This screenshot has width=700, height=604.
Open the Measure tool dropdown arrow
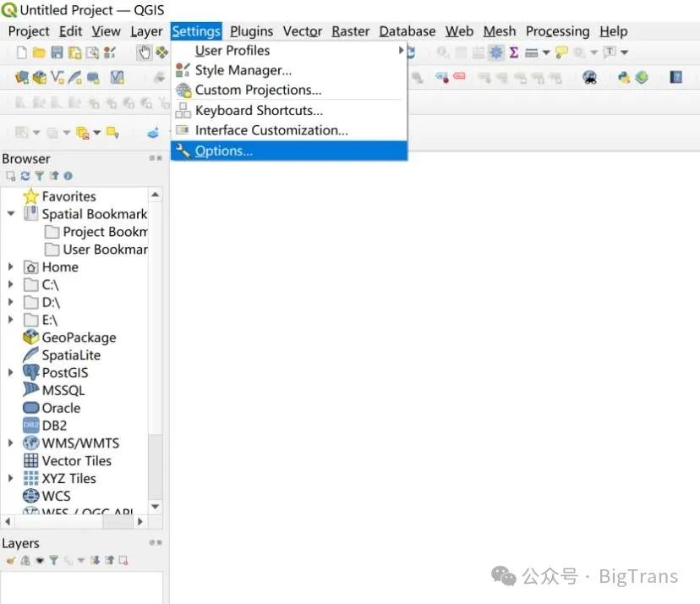(546, 53)
